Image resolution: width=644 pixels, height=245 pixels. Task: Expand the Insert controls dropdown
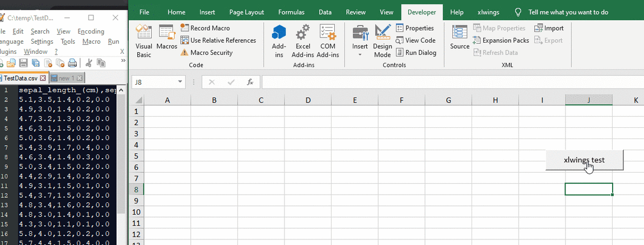click(360, 41)
